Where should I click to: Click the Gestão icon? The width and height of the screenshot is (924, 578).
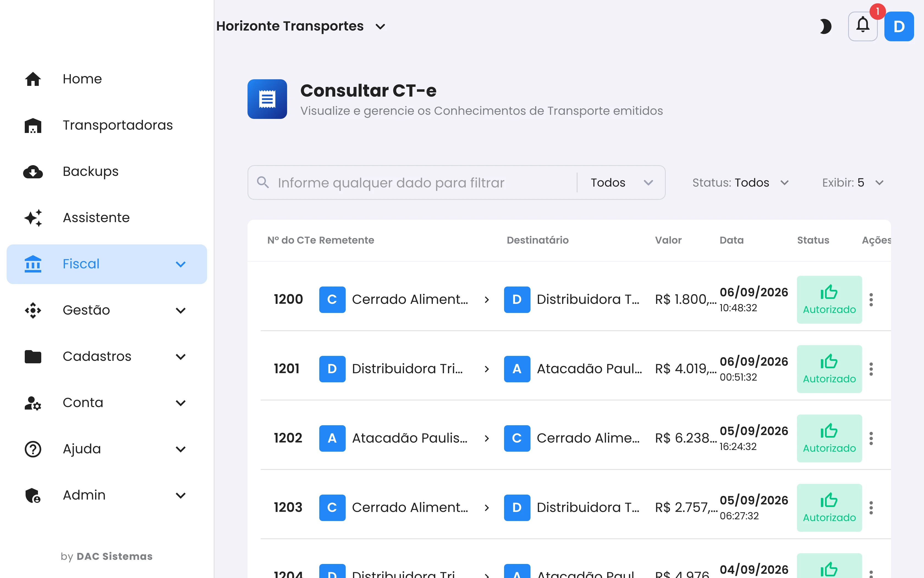coord(33,310)
